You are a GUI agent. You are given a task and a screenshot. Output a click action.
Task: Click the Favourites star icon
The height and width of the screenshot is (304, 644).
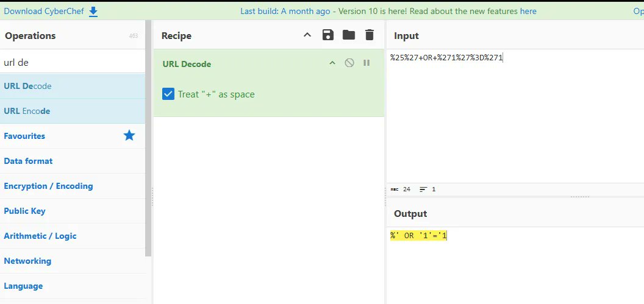click(129, 135)
